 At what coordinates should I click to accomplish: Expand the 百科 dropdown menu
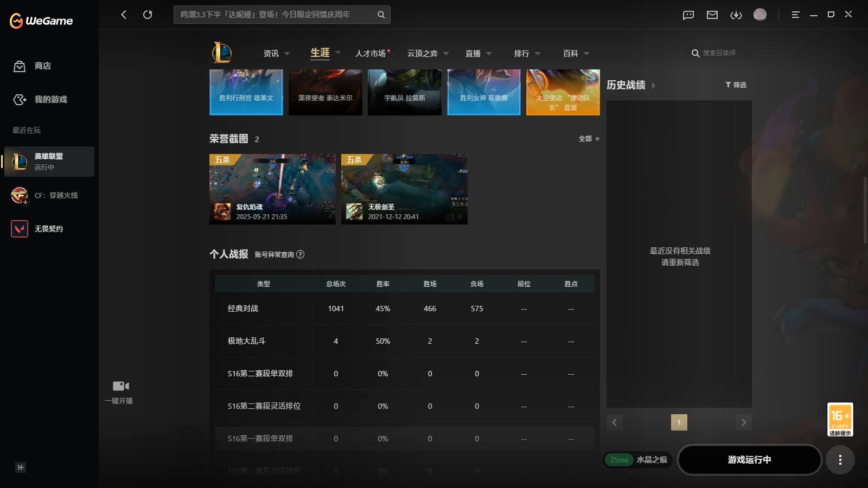(586, 54)
